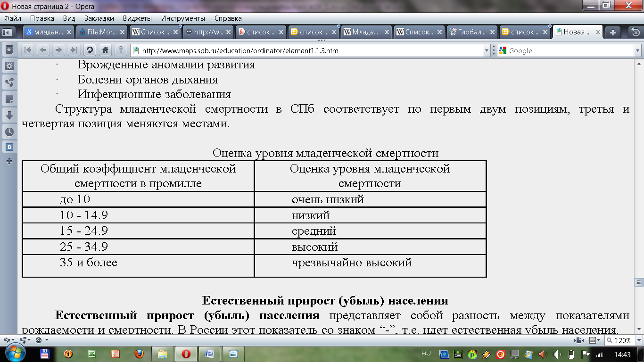644x362 pixels.
Task: Close the 'Глобал...' tab
Action: (492, 32)
